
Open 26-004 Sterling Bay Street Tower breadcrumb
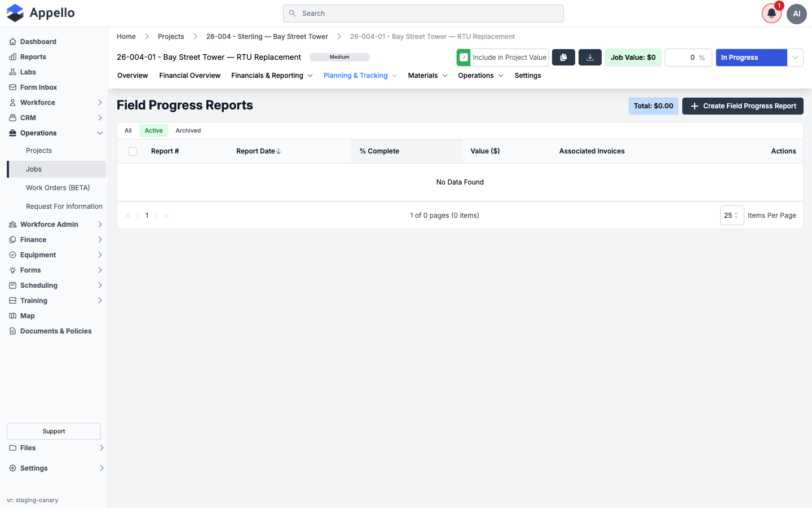point(267,37)
